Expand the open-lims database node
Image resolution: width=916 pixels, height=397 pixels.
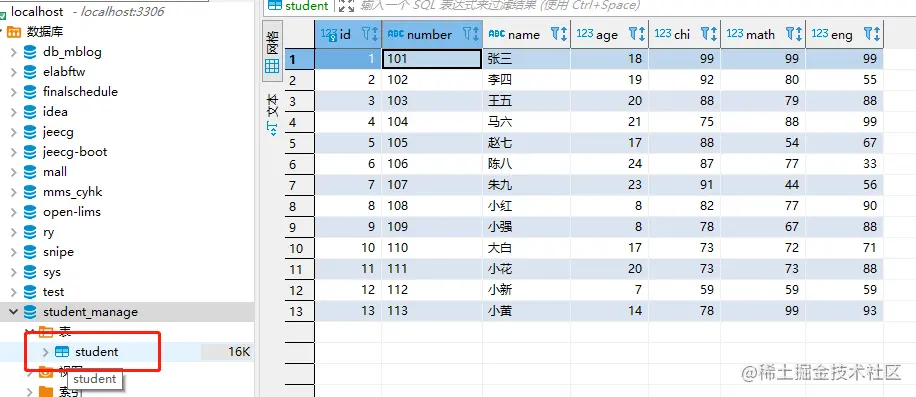(x=13, y=212)
